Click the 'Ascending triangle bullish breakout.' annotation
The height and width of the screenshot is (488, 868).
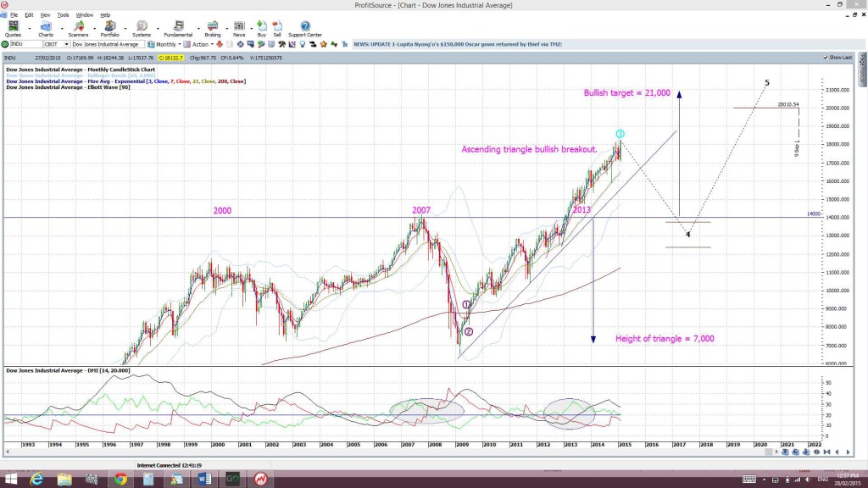pyautogui.click(x=529, y=149)
